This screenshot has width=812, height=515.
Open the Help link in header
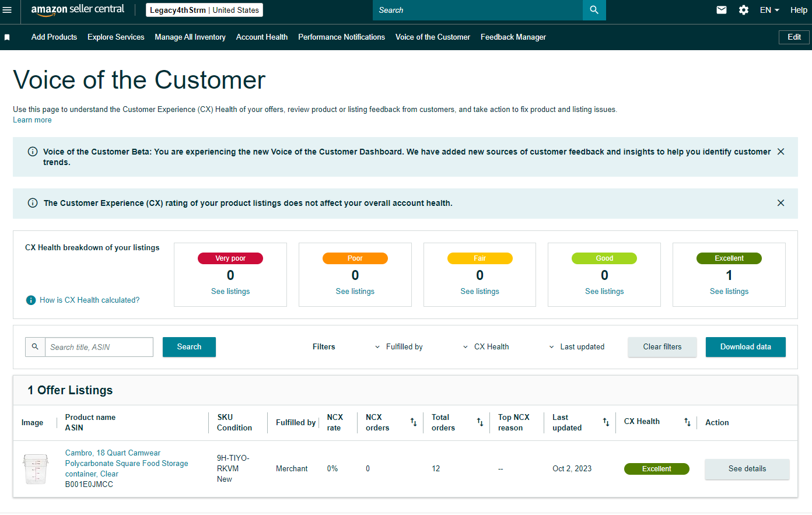pos(799,10)
